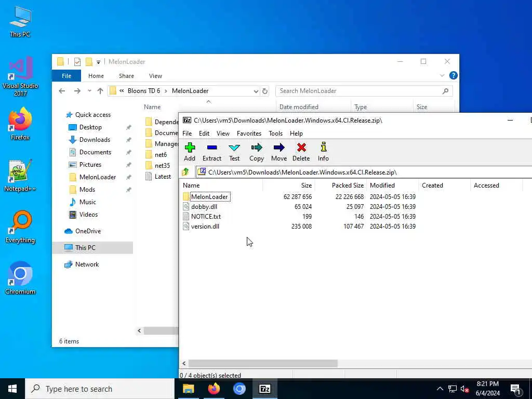Viewport: 532px width, 399px height.
Task: Run the Test archive tool
Action: click(234, 152)
